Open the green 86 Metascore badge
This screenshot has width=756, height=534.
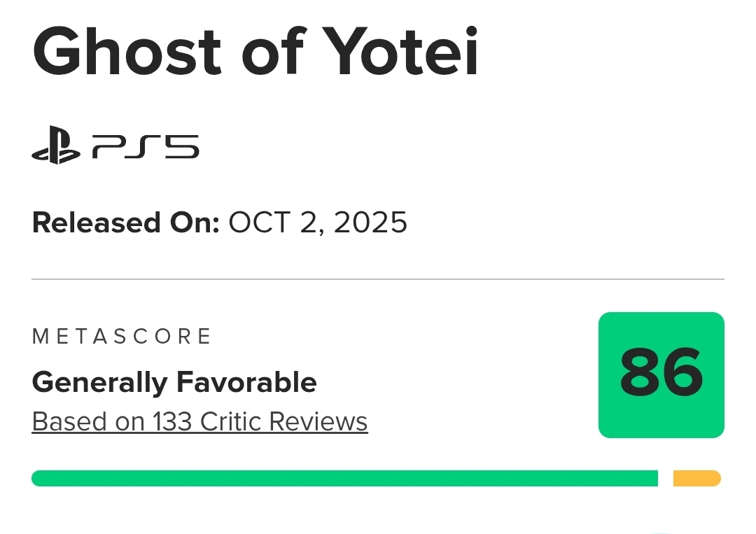coord(661,375)
